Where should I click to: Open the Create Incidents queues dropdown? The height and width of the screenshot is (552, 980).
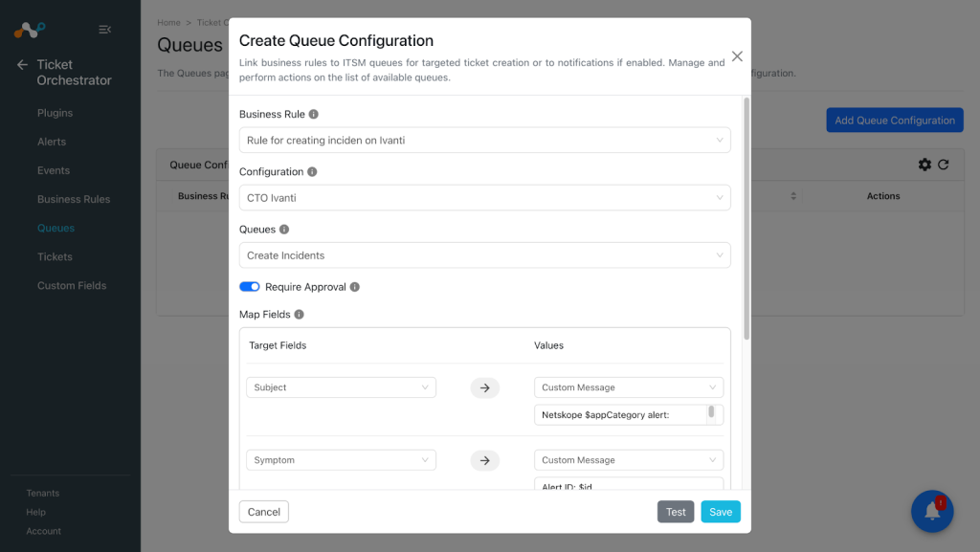[485, 255]
